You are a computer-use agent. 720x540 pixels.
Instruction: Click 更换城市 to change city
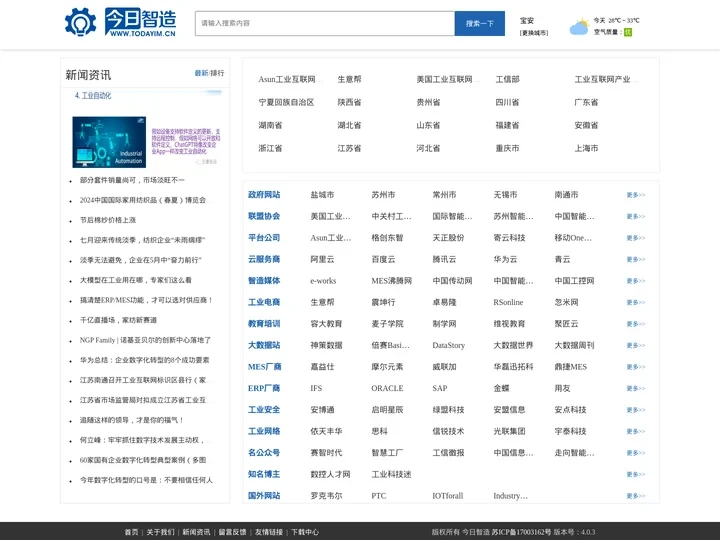(x=534, y=33)
